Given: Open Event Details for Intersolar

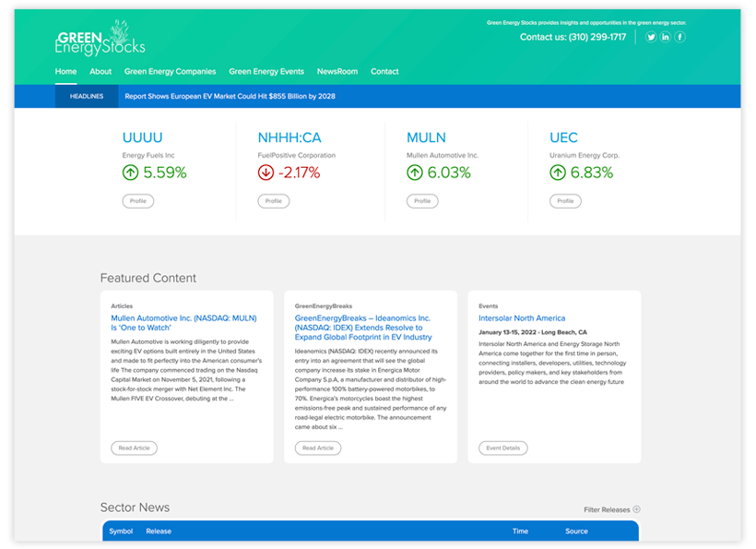Looking at the screenshot, I should point(502,448).
